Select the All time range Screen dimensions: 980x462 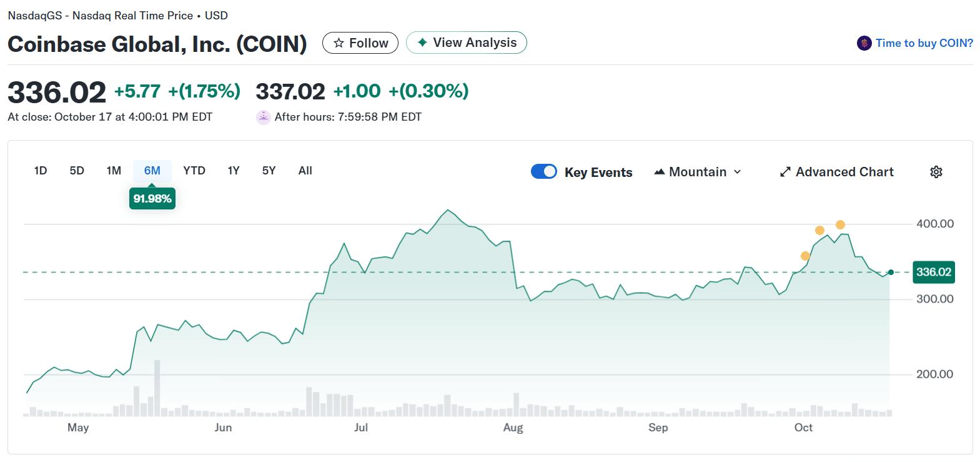tap(305, 171)
